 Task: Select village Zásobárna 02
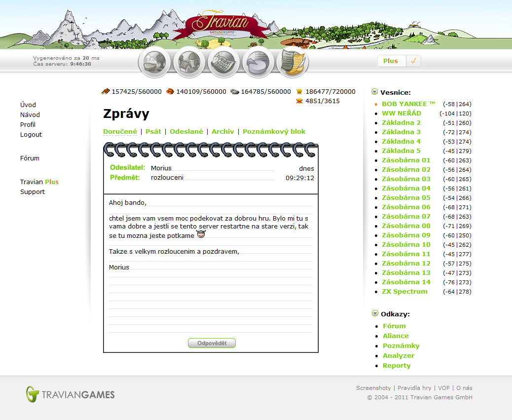tap(406, 169)
